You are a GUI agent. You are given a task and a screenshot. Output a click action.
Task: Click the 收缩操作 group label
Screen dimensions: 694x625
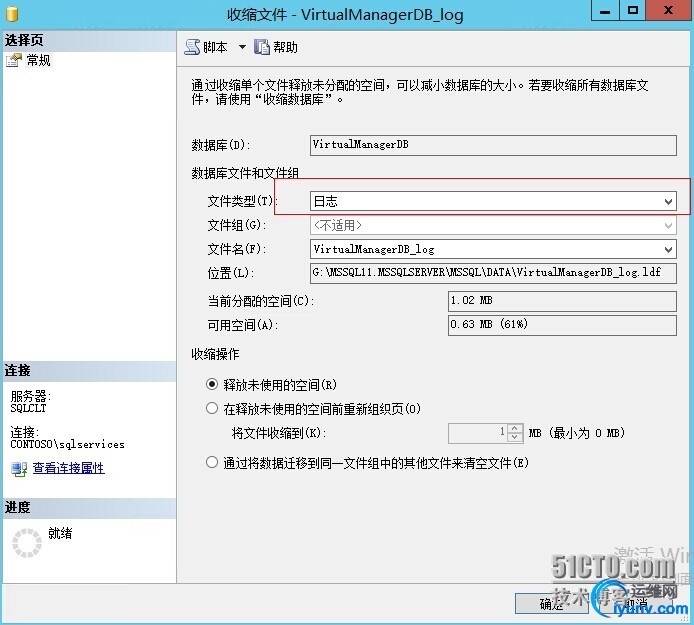pyautogui.click(x=215, y=354)
